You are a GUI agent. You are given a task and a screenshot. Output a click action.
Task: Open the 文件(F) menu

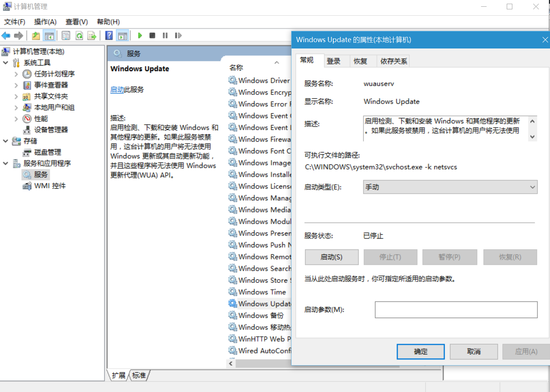15,22
